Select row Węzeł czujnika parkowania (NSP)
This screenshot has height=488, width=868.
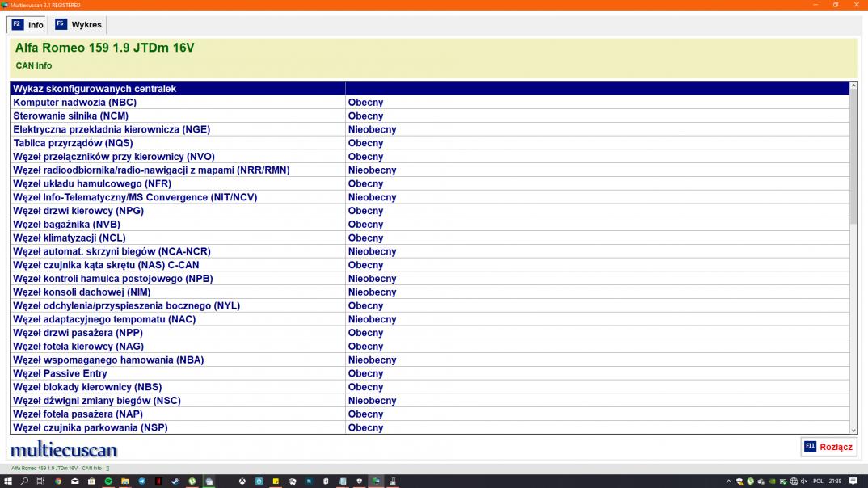point(430,427)
